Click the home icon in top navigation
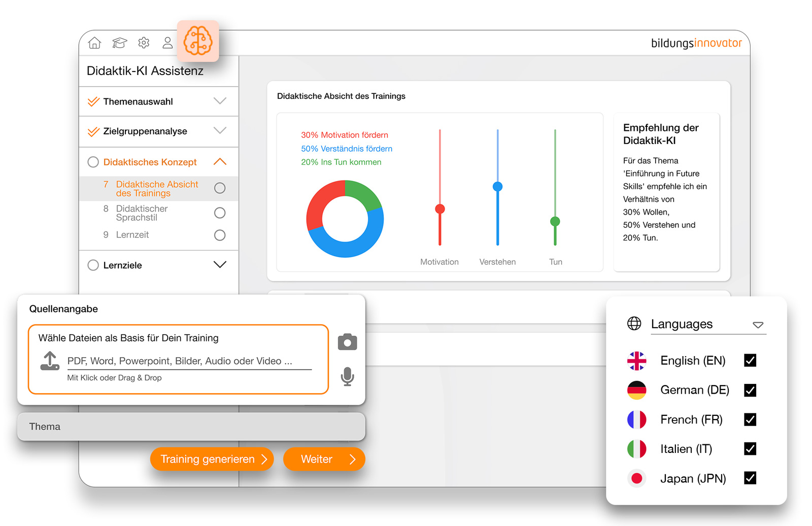This screenshot has width=812, height=526. click(94, 43)
